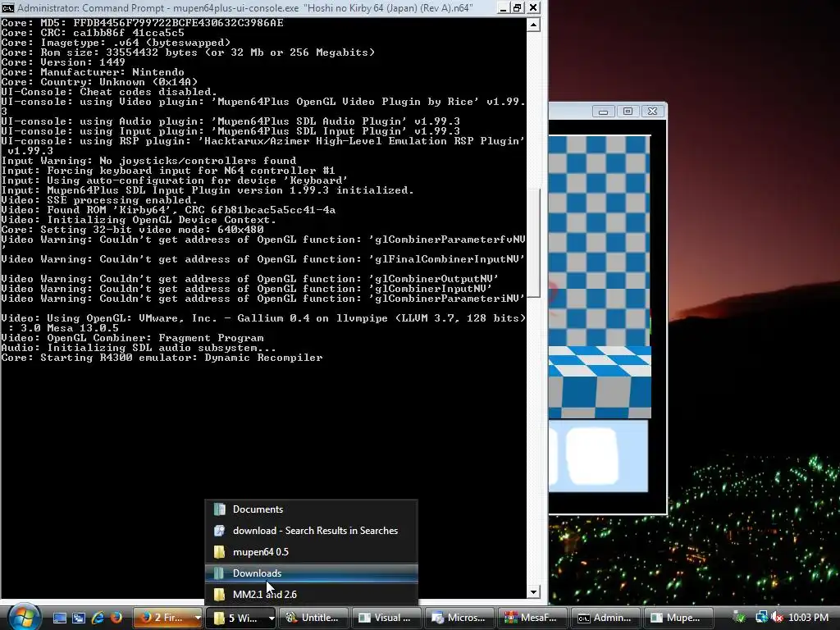Click 'UI-Console: Cheat codes disabled.' line
This screenshot has width=840, height=630.
tap(109, 92)
